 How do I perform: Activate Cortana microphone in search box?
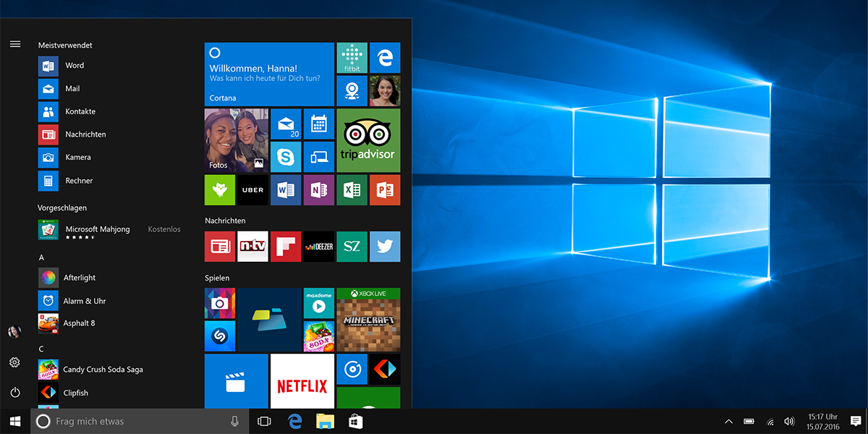[234, 421]
